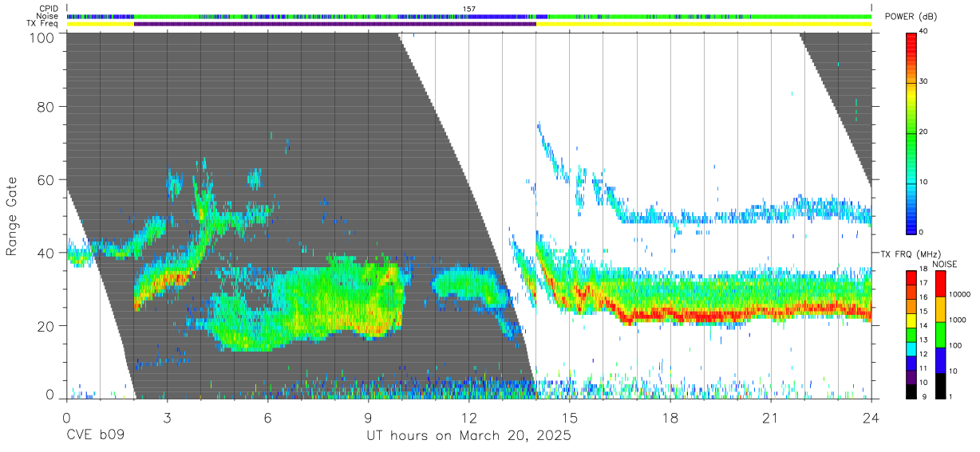Click the yellow segment of TX FRQ legend
Screen dimensions: 980x452
tap(911, 320)
